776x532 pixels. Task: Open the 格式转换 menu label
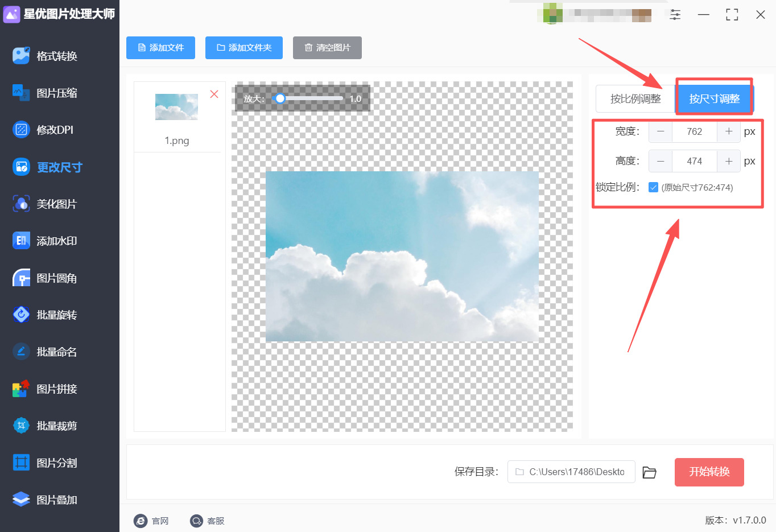coord(57,56)
